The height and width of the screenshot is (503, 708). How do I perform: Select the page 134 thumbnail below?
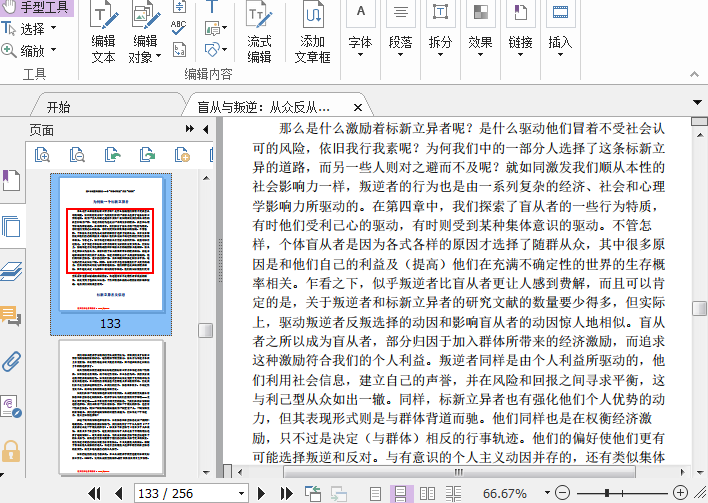pos(111,408)
